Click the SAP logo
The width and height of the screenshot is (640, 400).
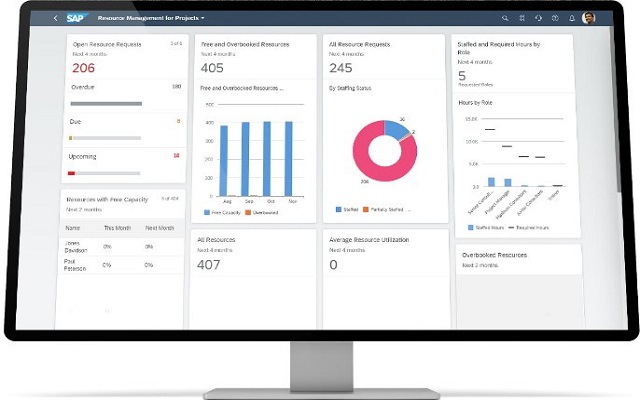pyautogui.click(x=76, y=18)
